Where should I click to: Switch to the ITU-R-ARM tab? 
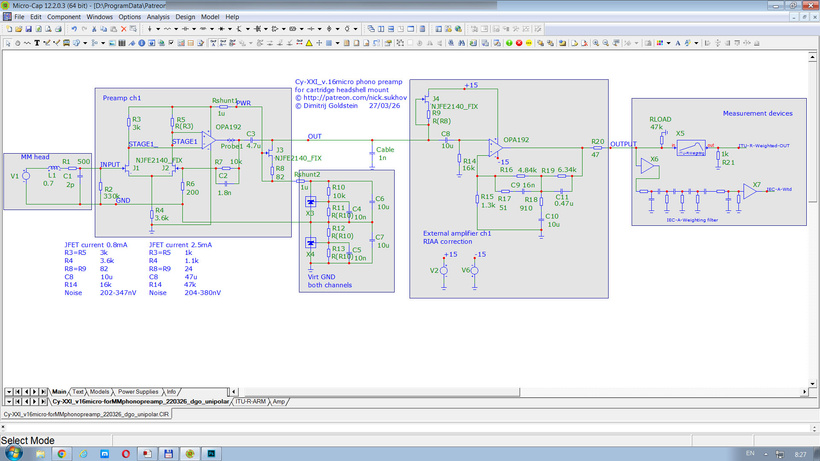(x=250, y=401)
